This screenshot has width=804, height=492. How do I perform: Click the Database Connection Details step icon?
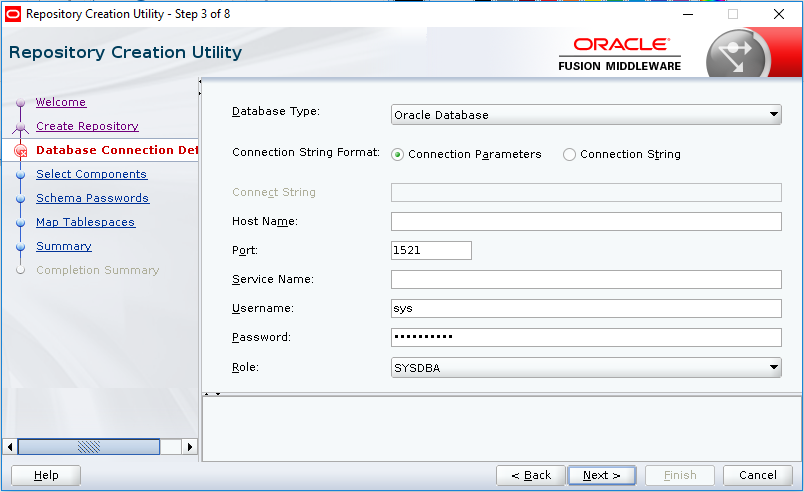click(x=20, y=151)
